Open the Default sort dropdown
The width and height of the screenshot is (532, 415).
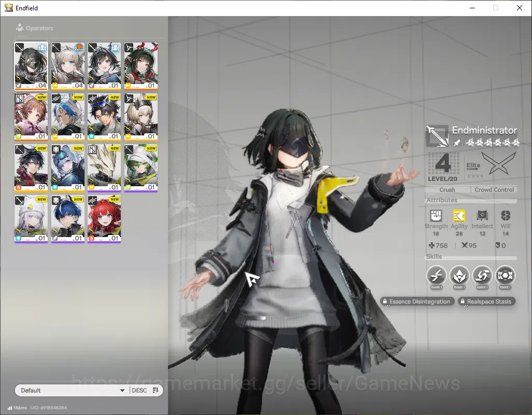[72, 390]
